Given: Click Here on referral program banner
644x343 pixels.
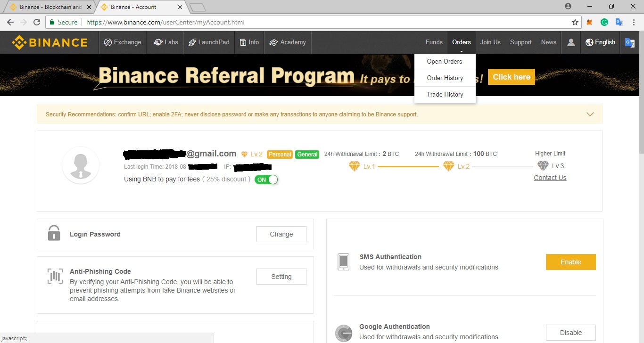Looking at the screenshot, I should pos(512,77).
